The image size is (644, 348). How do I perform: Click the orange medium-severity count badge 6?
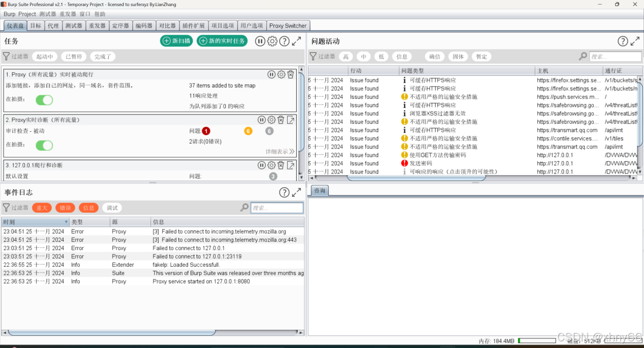point(248,131)
